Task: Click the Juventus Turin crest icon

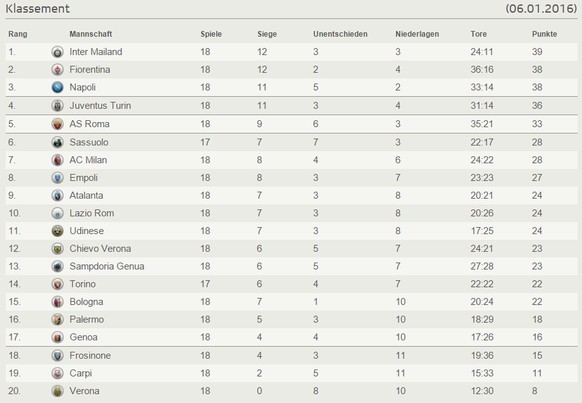Action: coord(58,106)
